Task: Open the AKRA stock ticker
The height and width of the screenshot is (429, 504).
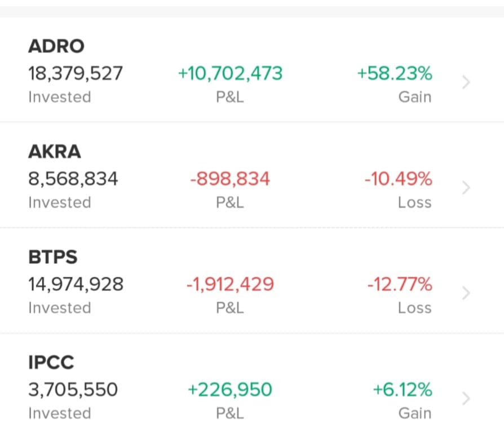Action: (55, 152)
